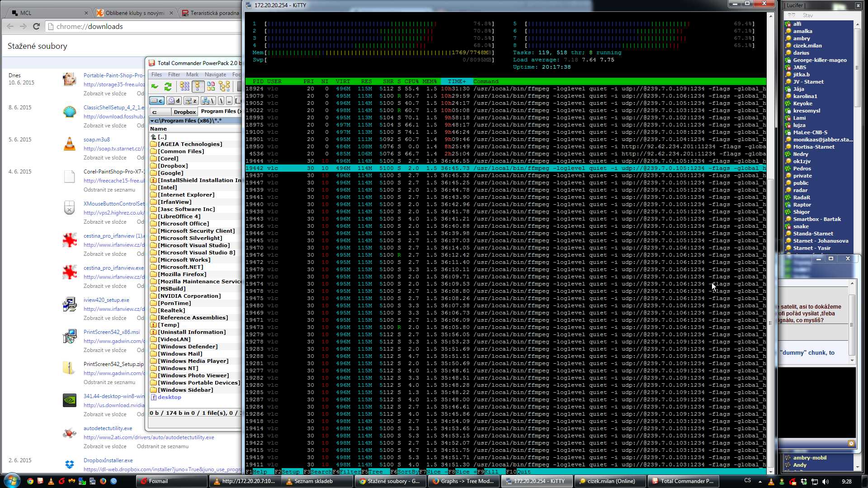
Task: Switch to the Dropbox folder tab
Action: (x=184, y=112)
